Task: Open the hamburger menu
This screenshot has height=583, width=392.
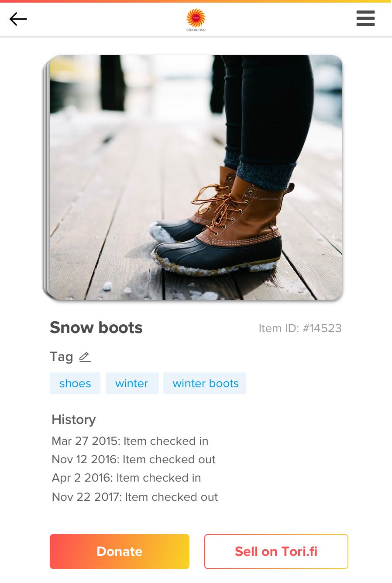Action: click(x=365, y=18)
